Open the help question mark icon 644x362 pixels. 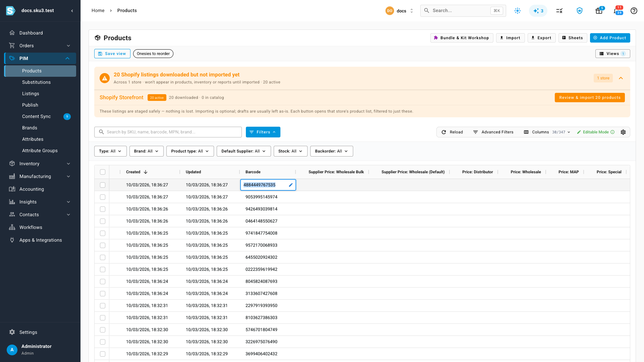(x=634, y=11)
